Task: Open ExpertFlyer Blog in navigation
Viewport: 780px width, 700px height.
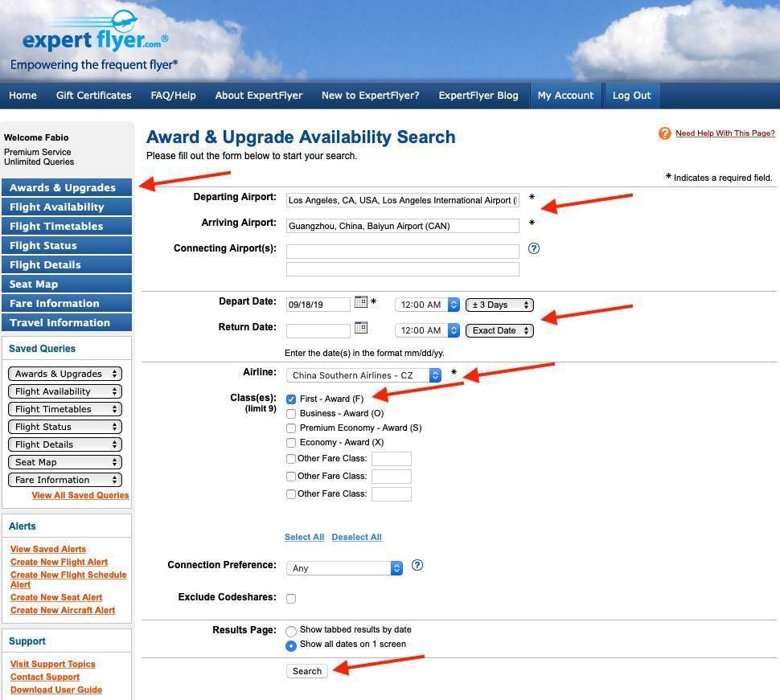Action: 478,96
